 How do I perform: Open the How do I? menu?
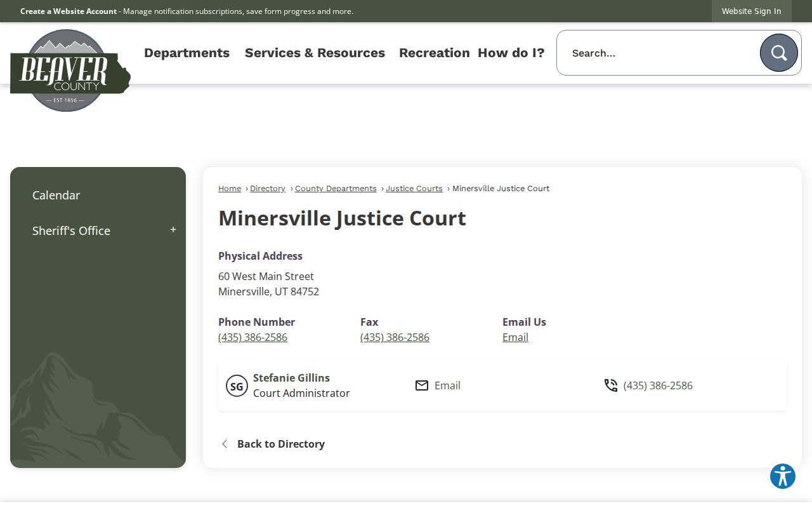[511, 53]
